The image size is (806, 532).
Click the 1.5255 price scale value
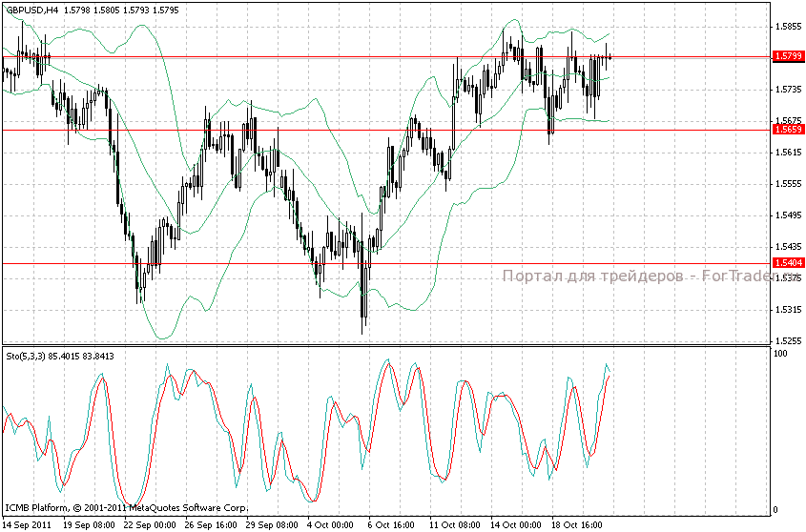click(x=787, y=340)
